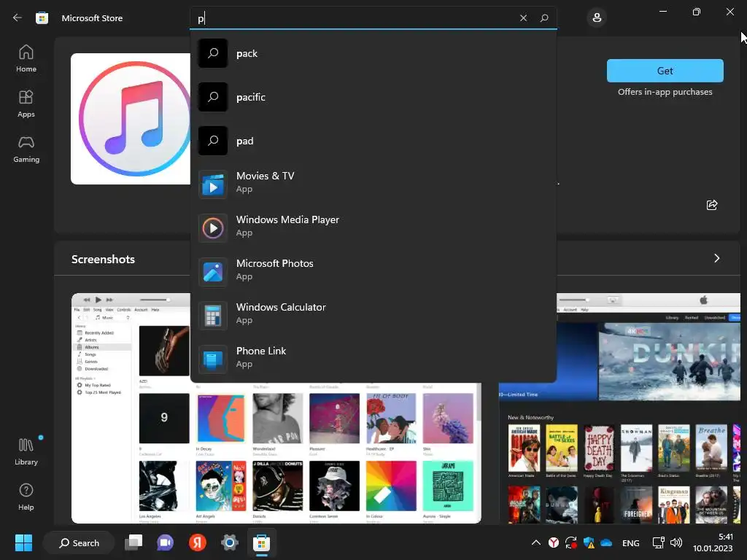This screenshot has height=560, width=747.
Task: Open the iTunes album library screenshot
Action: pyautogui.click(x=276, y=408)
